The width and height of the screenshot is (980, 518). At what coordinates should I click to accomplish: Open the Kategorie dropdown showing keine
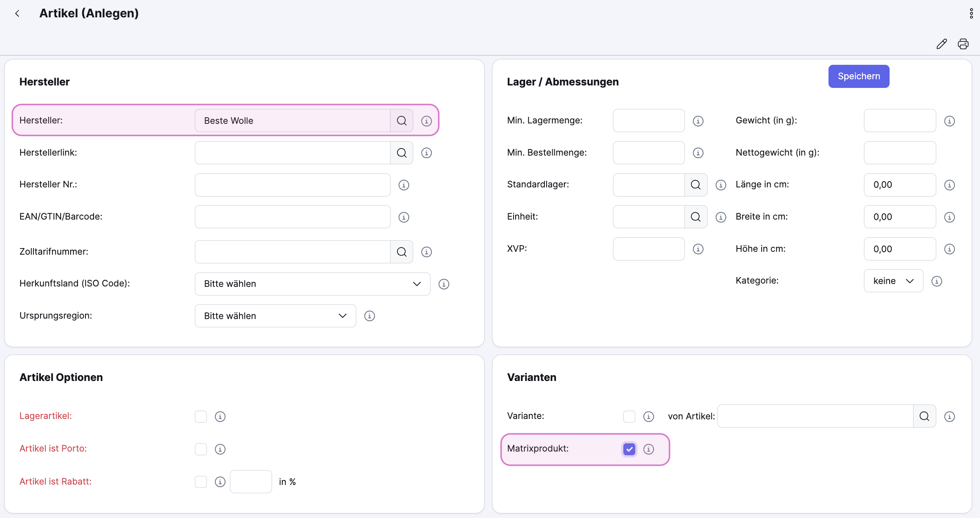893,281
